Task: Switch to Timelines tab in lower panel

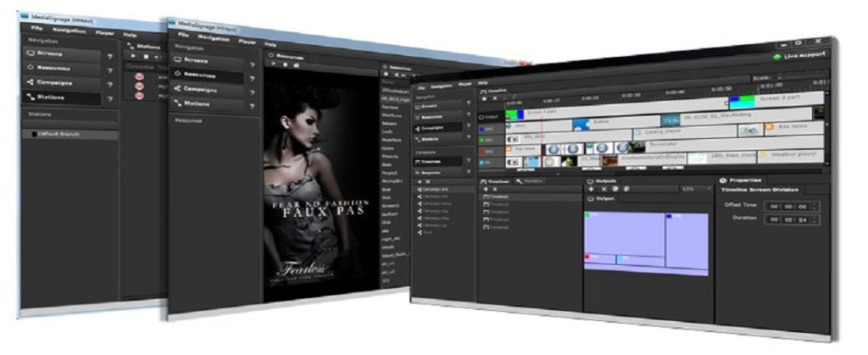Action: coord(495,180)
